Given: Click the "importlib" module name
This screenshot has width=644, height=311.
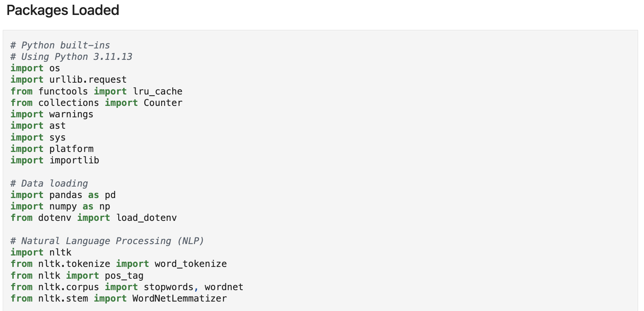Looking at the screenshot, I should tap(74, 160).
